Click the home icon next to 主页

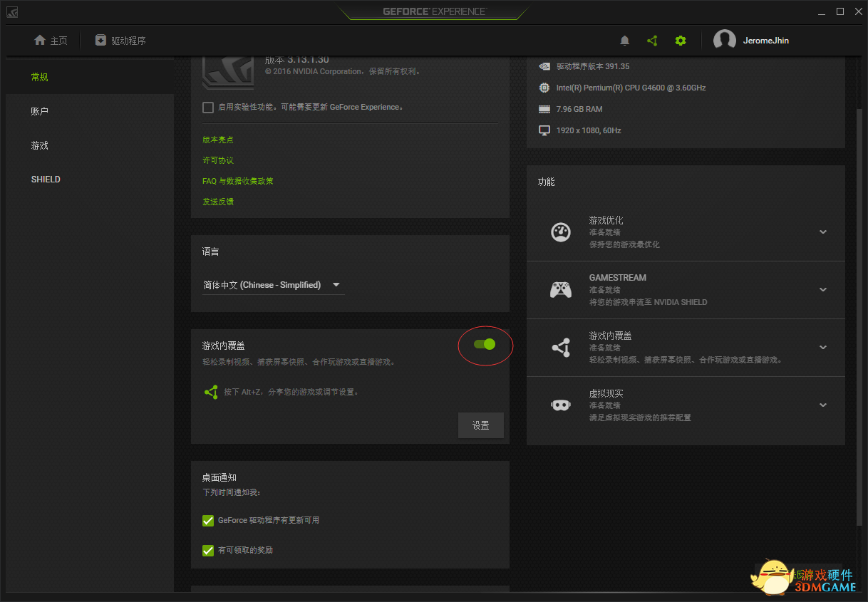coord(40,41)
